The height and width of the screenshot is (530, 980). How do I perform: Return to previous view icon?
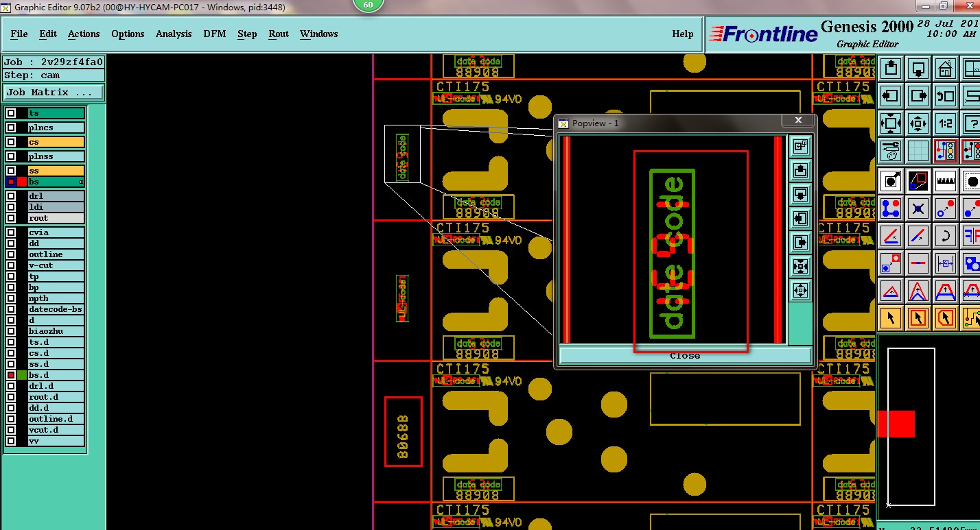946,96
